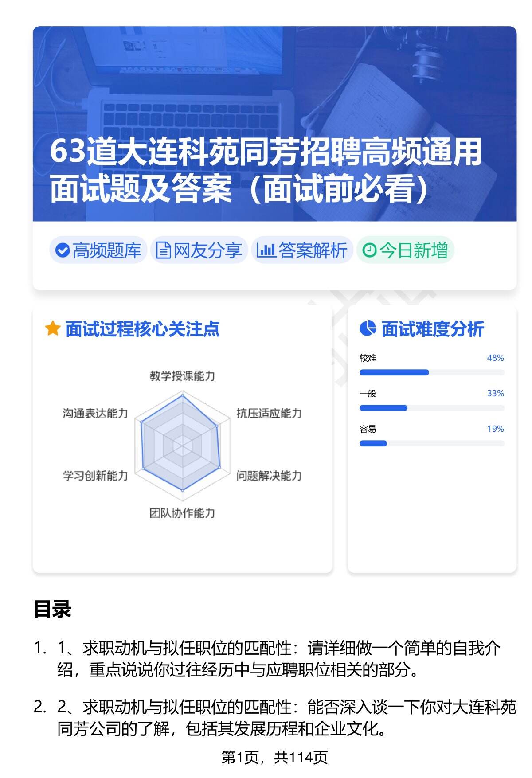The image size is (532, 778).
Task: Click the 团队协作能力 radar chart label
Action: pos(182,513)
